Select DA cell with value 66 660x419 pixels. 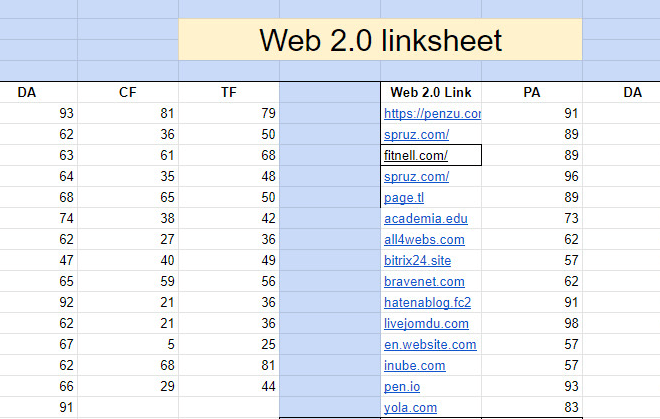[x=39, y=387]
